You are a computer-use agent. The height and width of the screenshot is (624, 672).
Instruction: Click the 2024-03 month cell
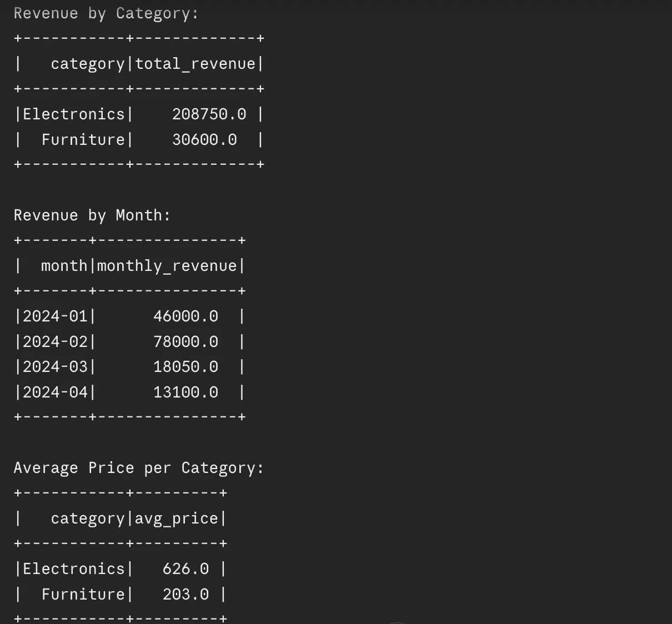click(x=55, y=367)
